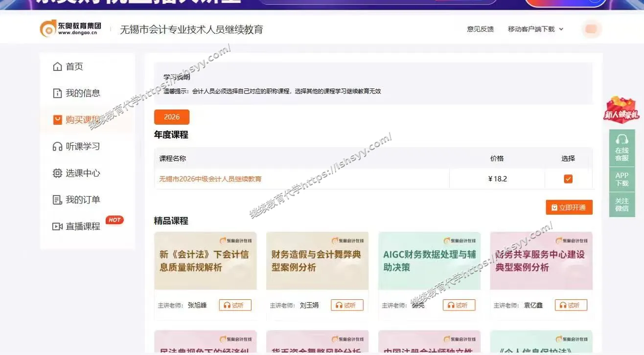
Task: Select the 2026 year tab
Action: [x=172, y=117]
